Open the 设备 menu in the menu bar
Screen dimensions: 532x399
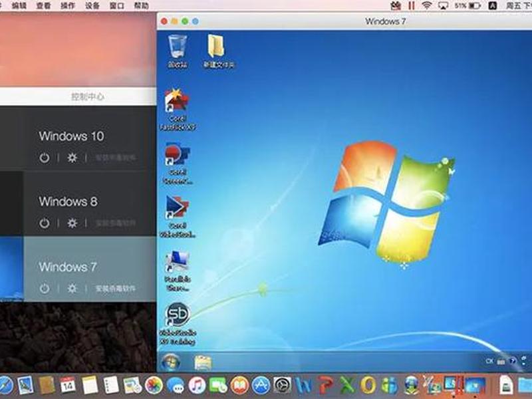(x=92, y=5)
